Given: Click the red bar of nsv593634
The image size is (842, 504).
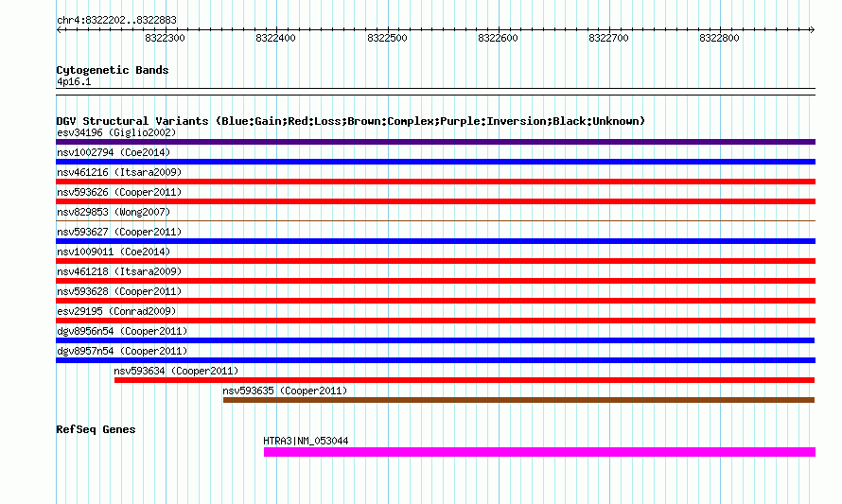Looking at the screenshot, I should pos(465,380).
